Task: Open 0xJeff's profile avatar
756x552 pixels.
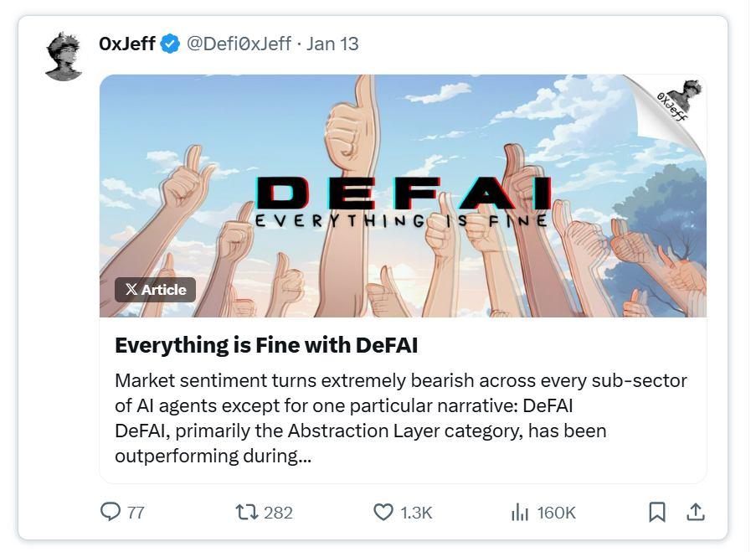Action: (64, 56)
